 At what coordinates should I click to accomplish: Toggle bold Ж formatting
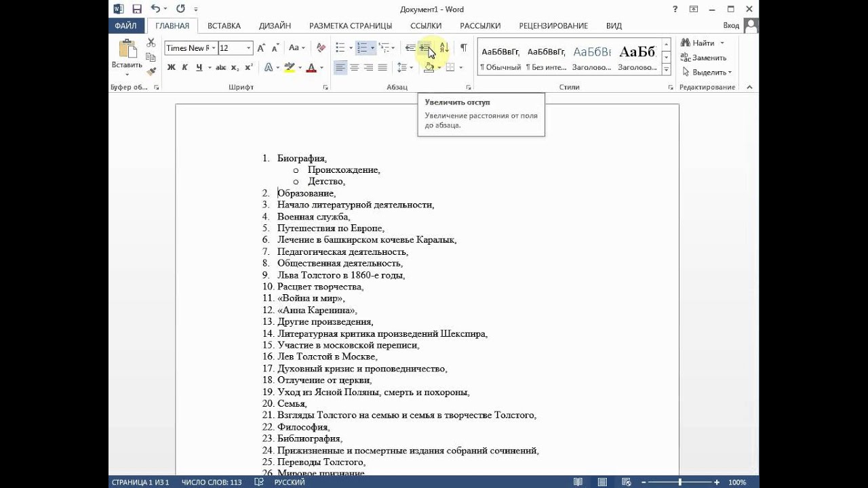tap(171, 68)
